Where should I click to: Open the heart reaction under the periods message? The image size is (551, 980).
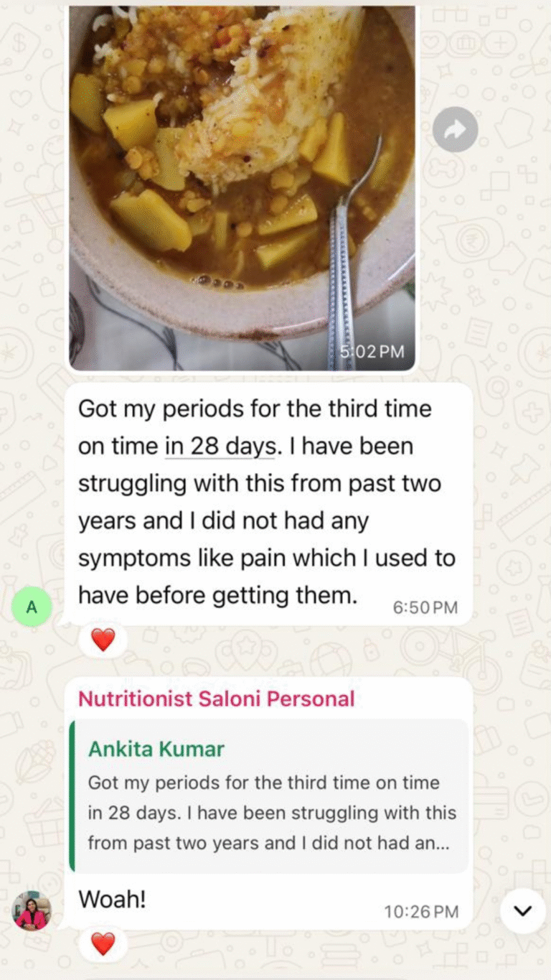click(x=103, y=639)
